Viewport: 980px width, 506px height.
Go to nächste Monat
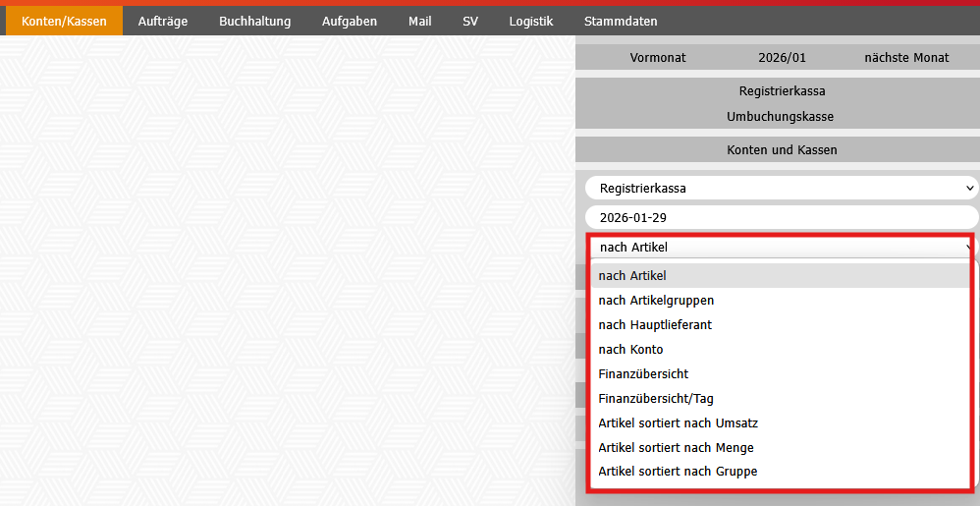905,58
